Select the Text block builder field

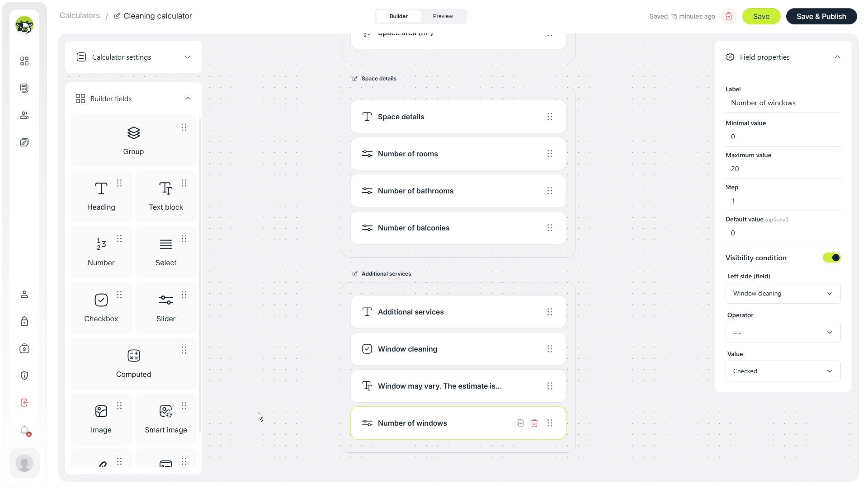tap(166, 197)
